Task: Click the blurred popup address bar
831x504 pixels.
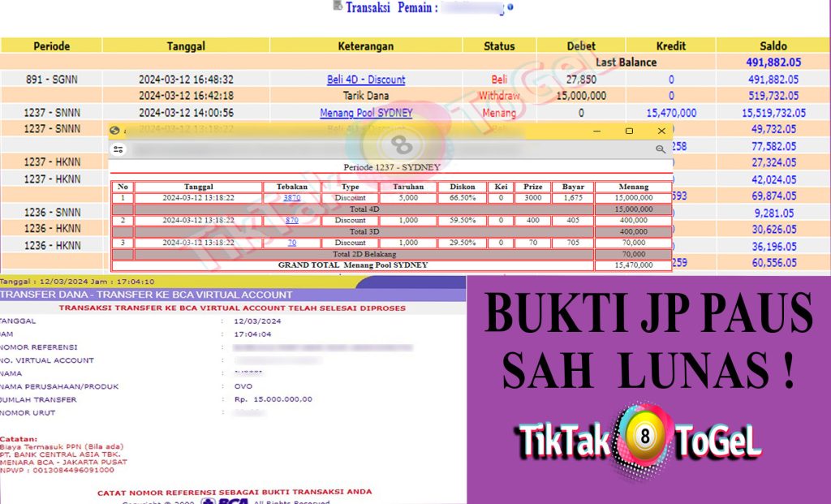Action: coord(390,149)
